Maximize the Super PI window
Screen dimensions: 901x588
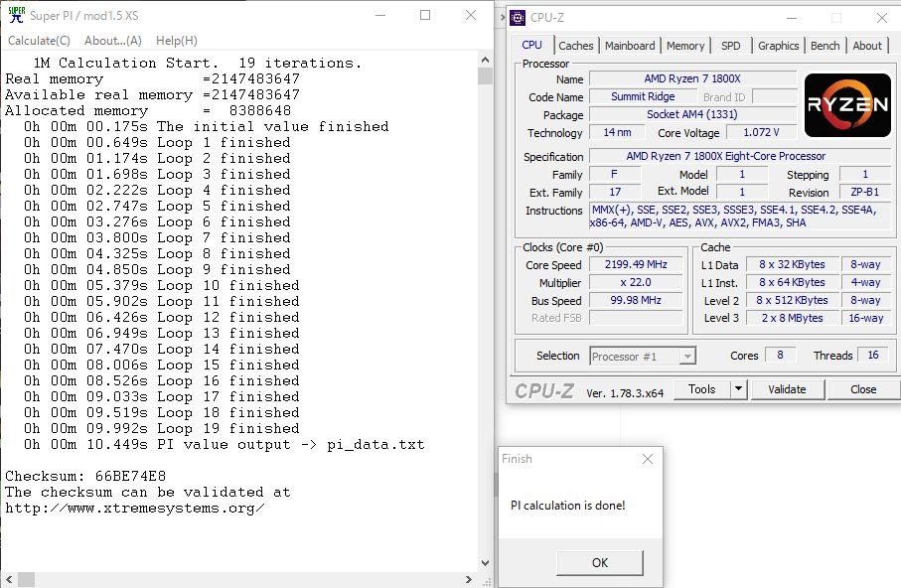click(425, 16)
